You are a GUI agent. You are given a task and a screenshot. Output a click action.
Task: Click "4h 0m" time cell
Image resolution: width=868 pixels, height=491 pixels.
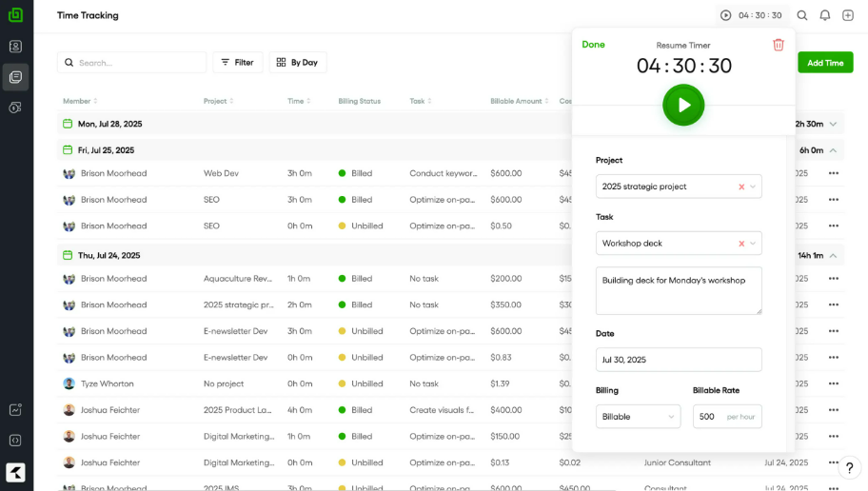tap(300, 410)
